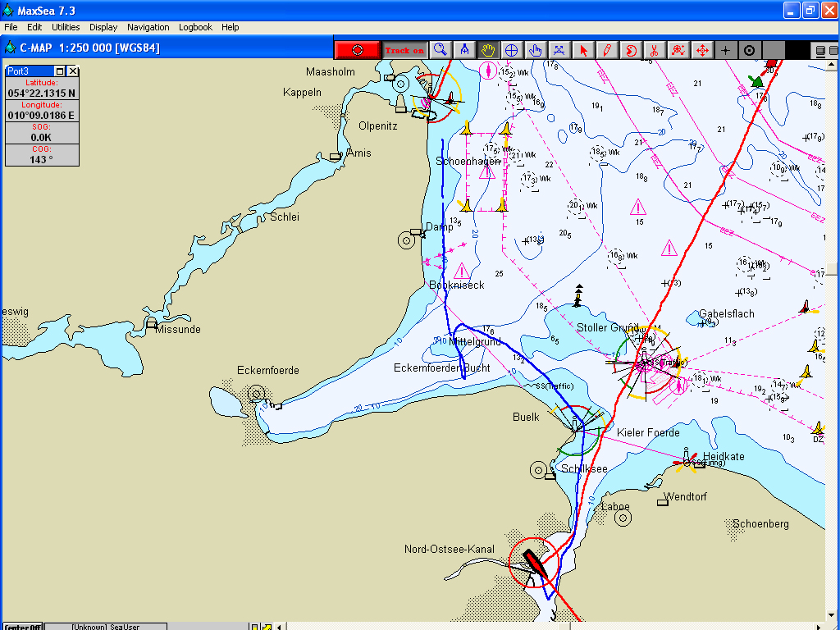Toggle the Track on button
Image resolution: width=840 pixels, height=630 pixels.
404,50
